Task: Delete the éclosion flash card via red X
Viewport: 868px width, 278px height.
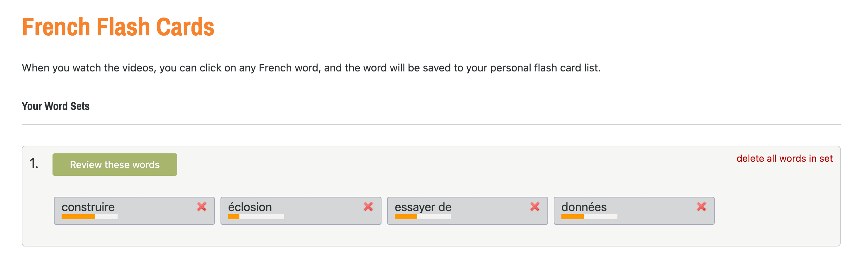Action: click(x=368, y=207)
